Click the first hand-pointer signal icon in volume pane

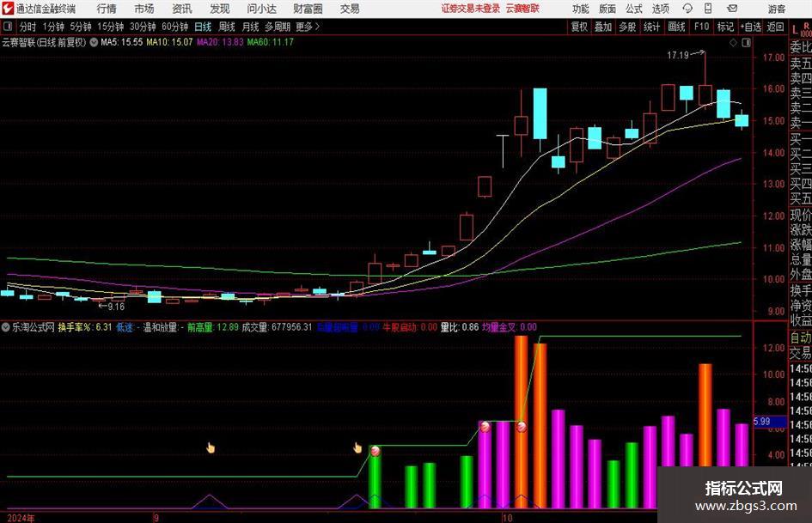pos(211,447)
